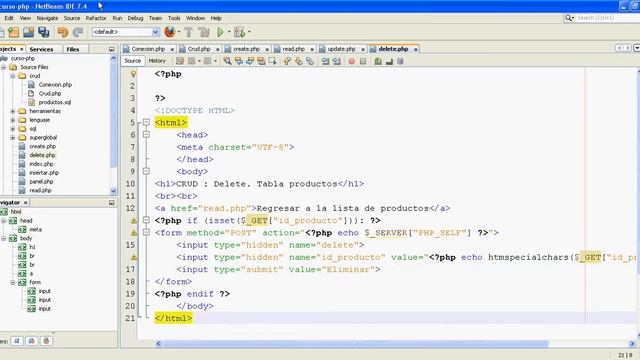Collapse the body code fold on line 9

click(x=146, y=171)
